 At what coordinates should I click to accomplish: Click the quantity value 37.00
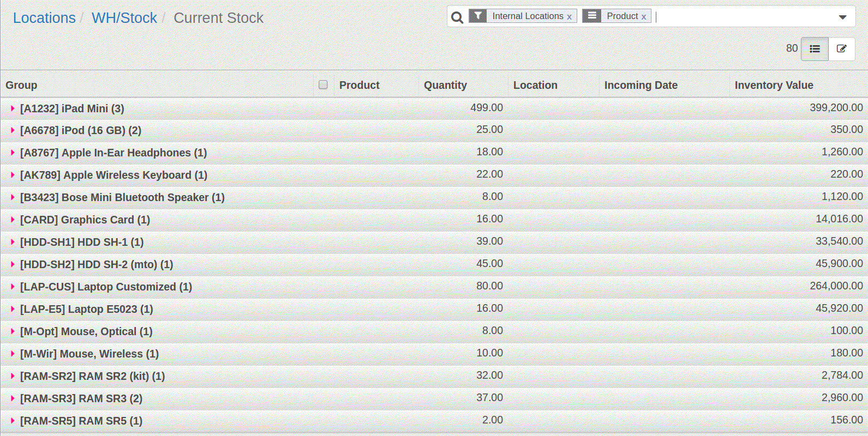pyautogui.click(x=489, y=398)
